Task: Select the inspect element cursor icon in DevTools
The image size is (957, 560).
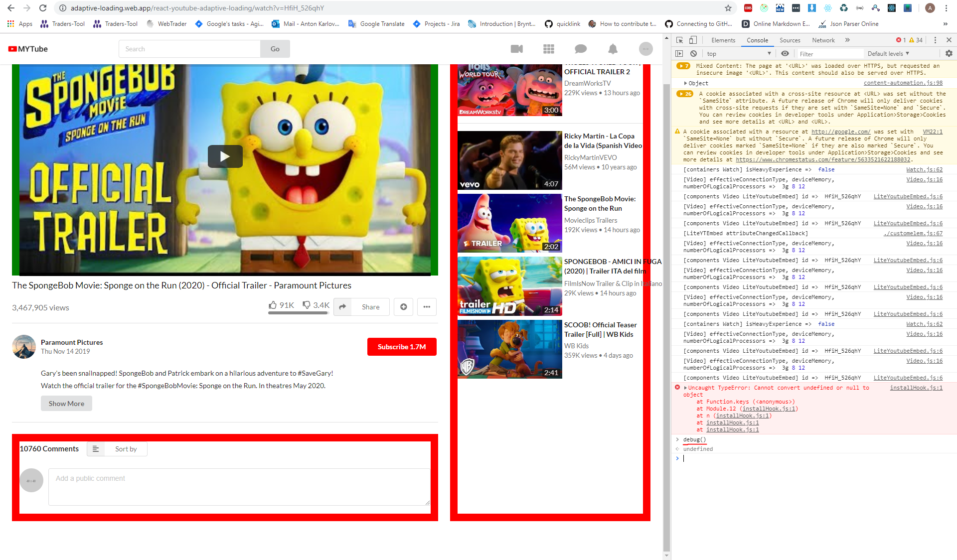Action: 679,40
